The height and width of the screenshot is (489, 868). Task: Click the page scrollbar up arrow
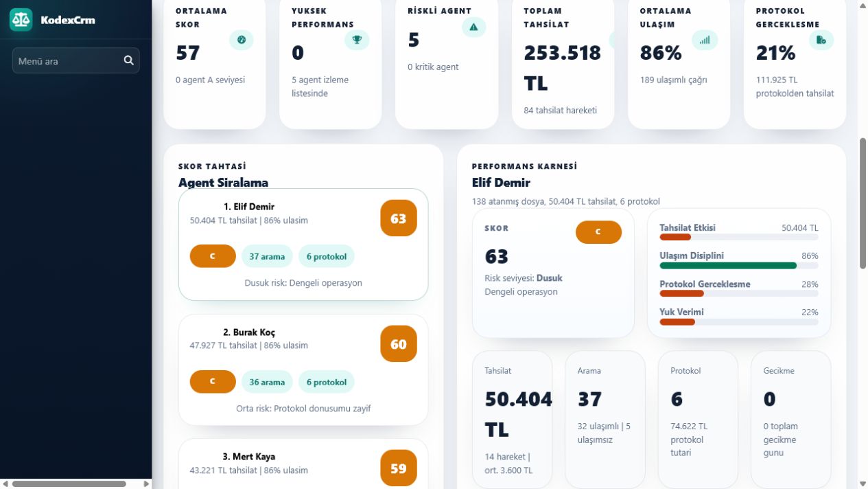(x=863, y=5)
